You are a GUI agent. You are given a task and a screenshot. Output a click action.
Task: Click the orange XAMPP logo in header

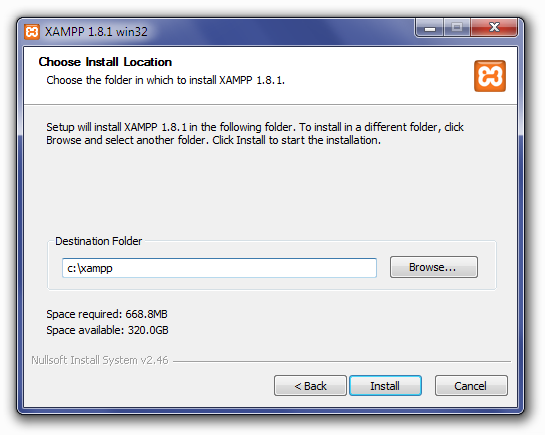[490, 76]
